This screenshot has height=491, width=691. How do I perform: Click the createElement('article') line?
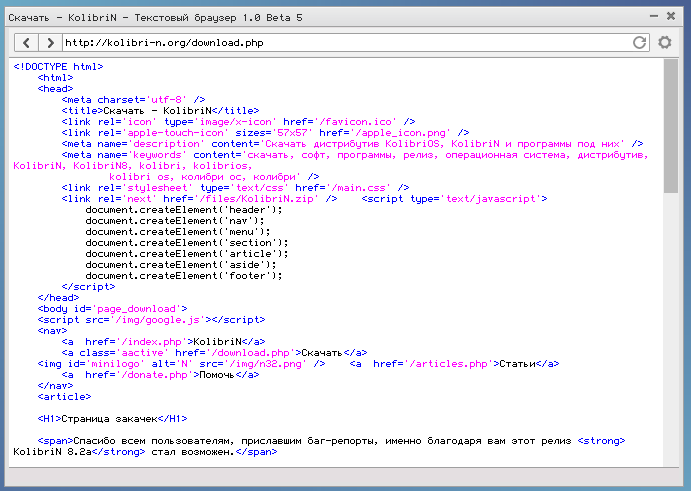click(x=187, y=254)
